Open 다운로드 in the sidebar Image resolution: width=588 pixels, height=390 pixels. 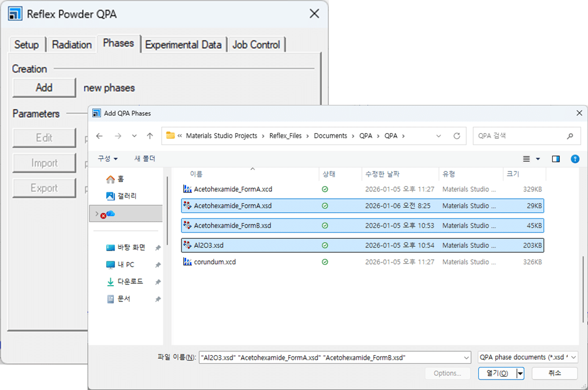coord(125,282)
